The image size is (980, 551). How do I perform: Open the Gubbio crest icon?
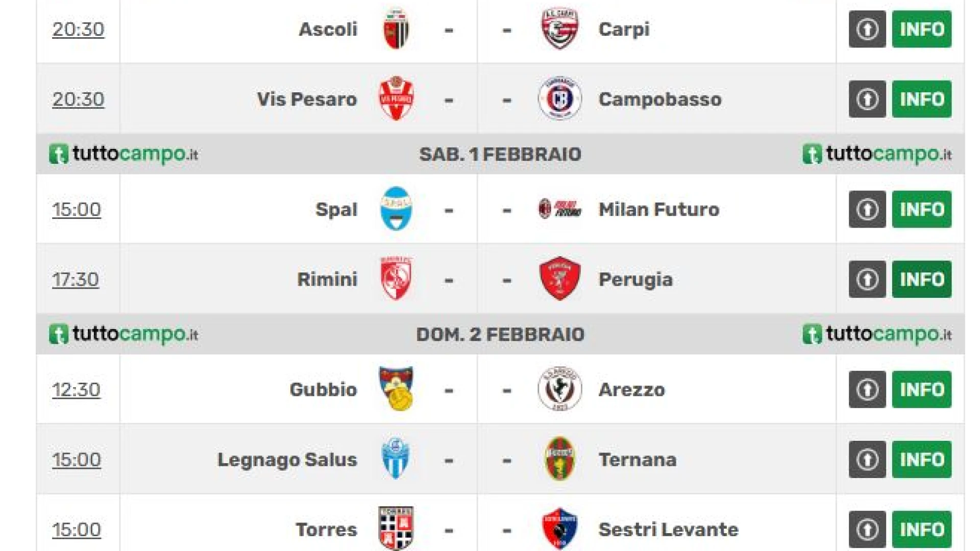pos(396,389)
